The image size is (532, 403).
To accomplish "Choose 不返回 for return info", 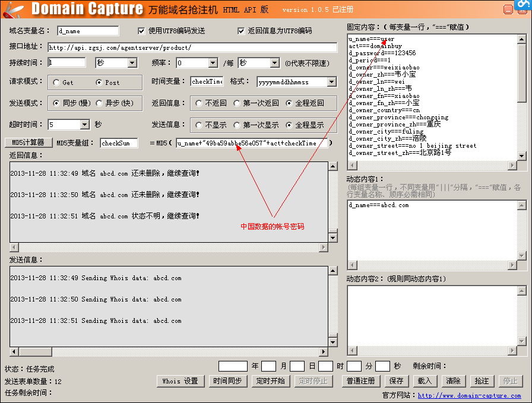I will pyautogui.click(x=199, y=103).
